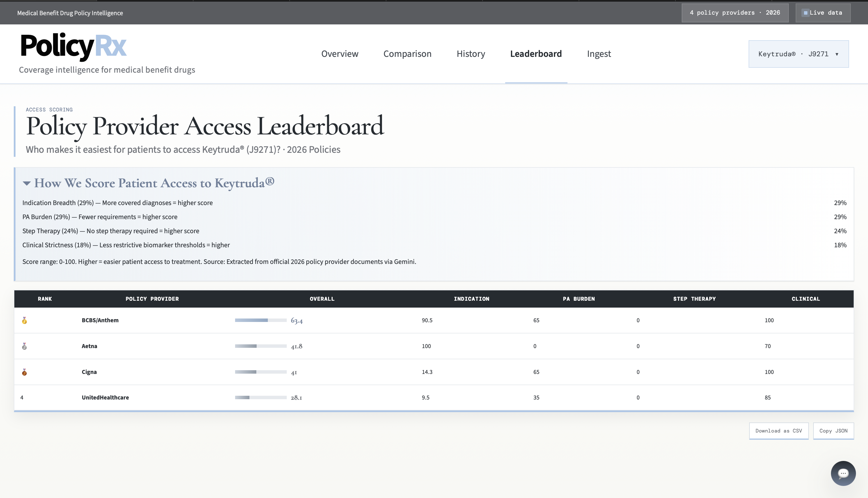Open the chat bubble widget
Viewport: 868px width, 498px height.
coord(843,473)
